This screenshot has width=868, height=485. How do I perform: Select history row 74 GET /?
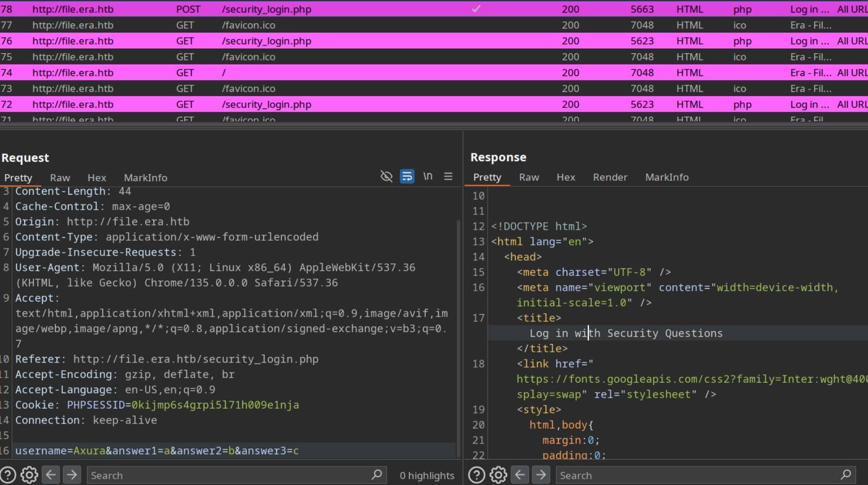(224, 73)
